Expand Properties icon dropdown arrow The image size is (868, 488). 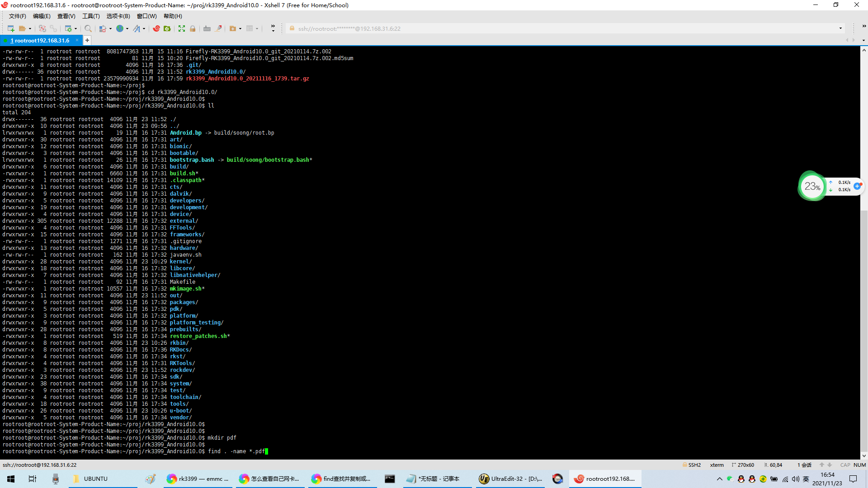tap(76, 28)
